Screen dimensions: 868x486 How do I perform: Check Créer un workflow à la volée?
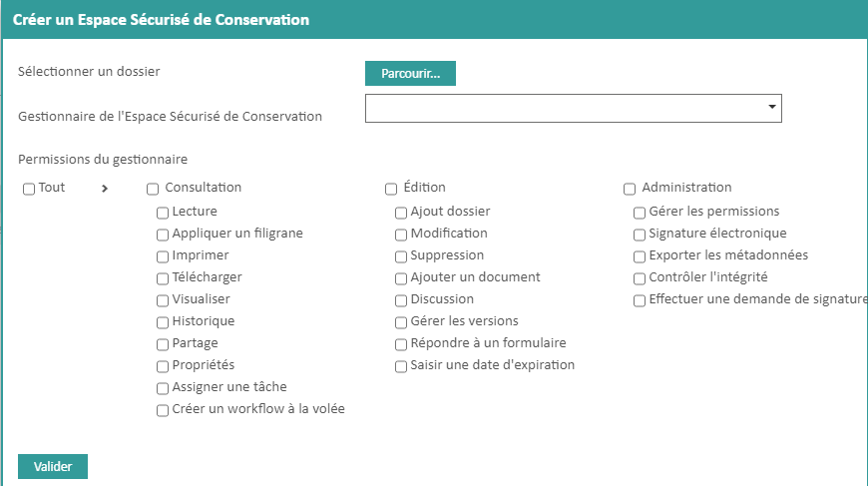pos(163,410)
